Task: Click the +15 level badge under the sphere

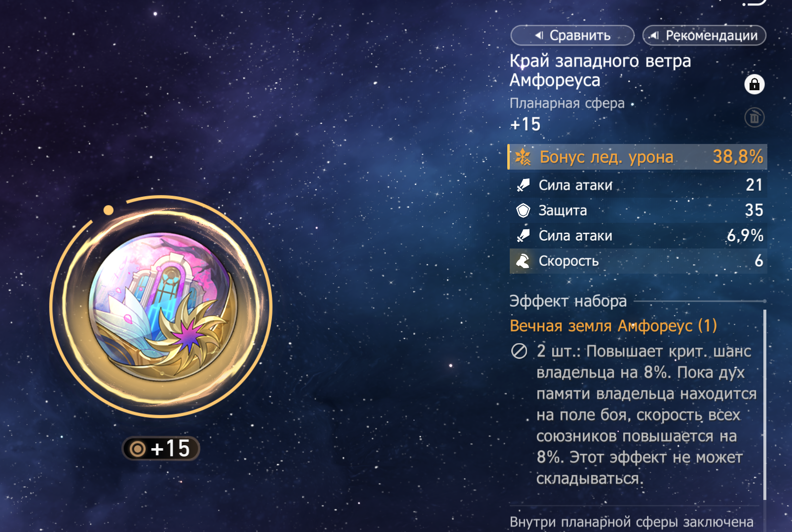Action: (161, 449)
